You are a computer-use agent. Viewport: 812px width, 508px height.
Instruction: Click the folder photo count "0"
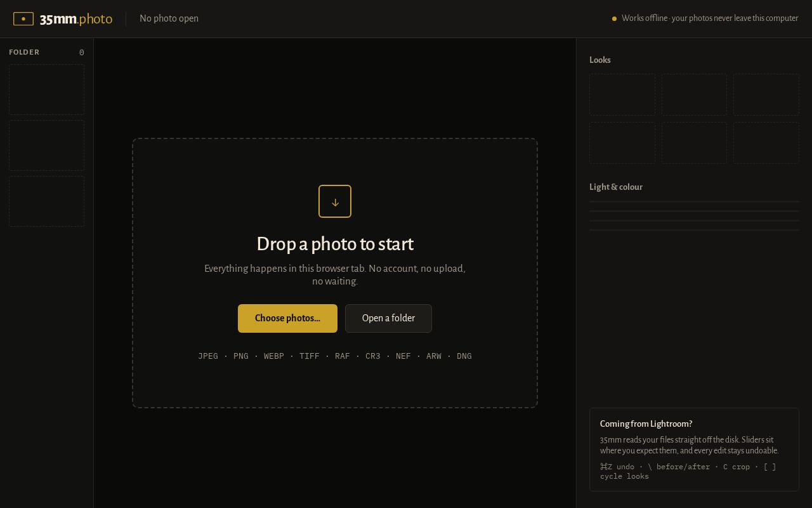tap(81, 53)
